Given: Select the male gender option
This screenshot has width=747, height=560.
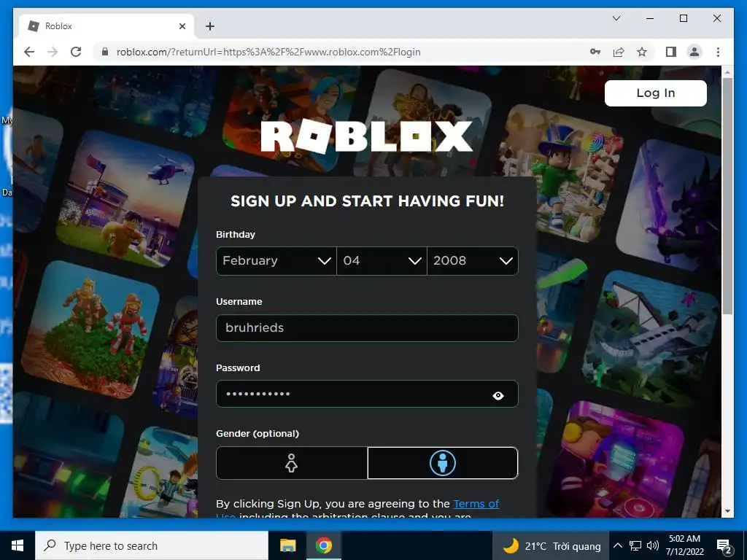Looking at the screenshot, I should (x=443, y=463).
